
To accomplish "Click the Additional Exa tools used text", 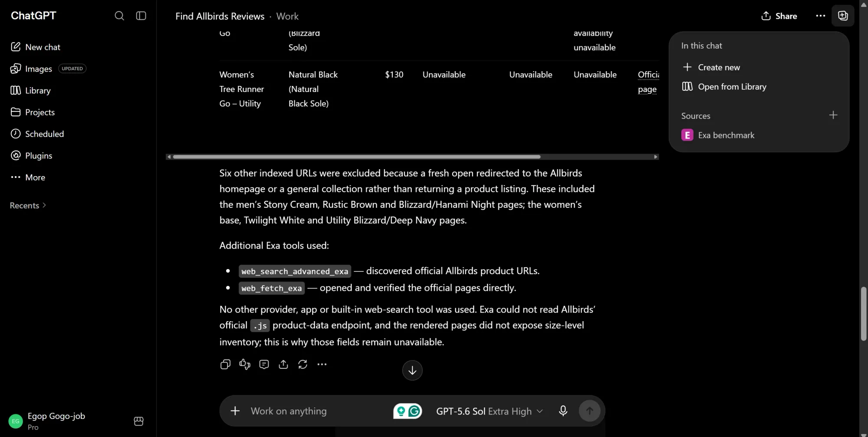I will click(274, 246).
